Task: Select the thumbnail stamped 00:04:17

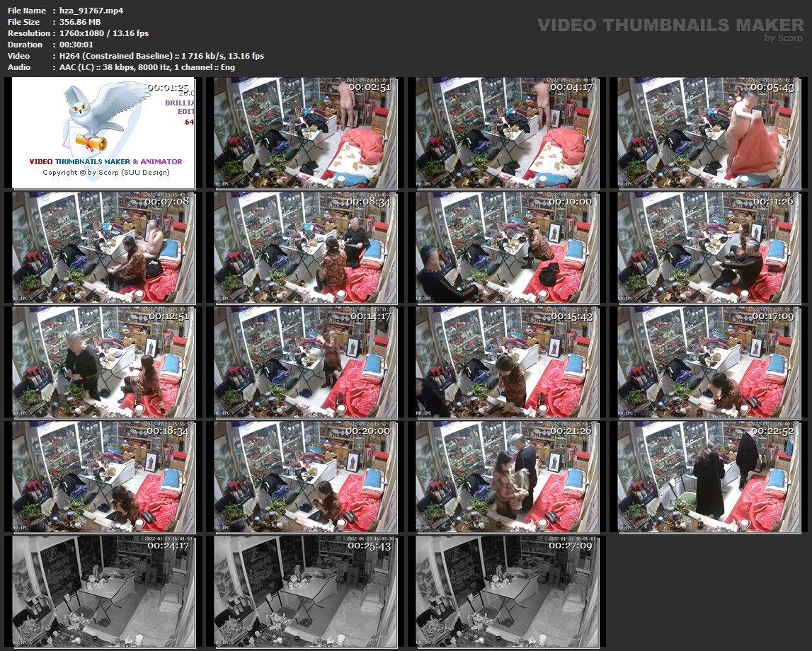Action: point(507,133)
